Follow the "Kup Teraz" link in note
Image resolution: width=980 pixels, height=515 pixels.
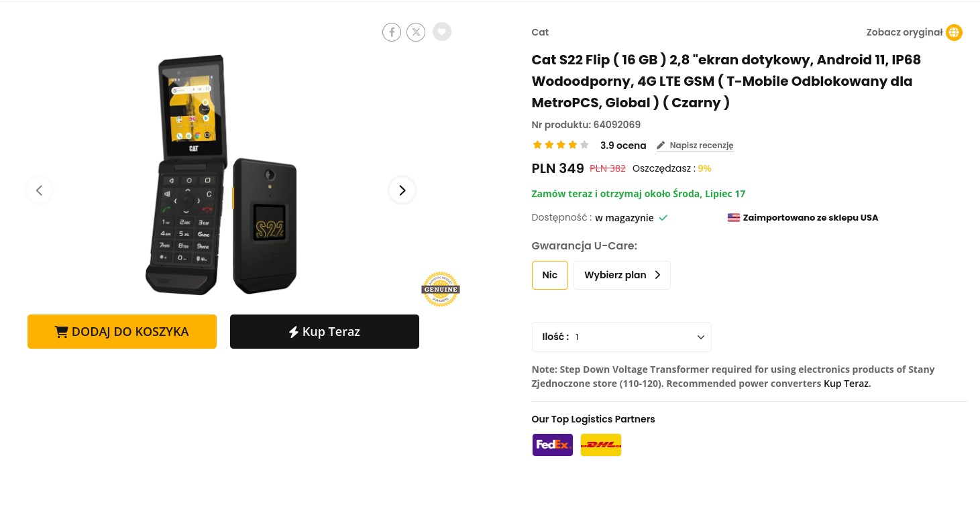tap(847, 384)
